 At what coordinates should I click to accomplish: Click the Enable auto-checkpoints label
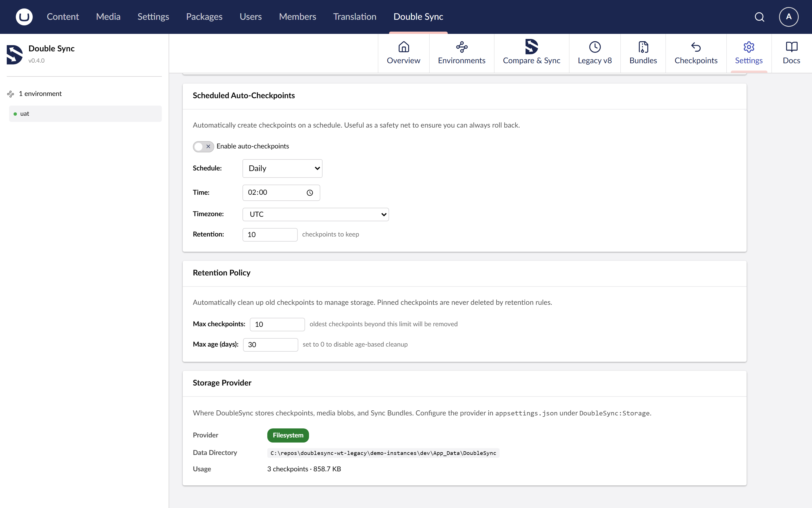click(x=253, y=146)
